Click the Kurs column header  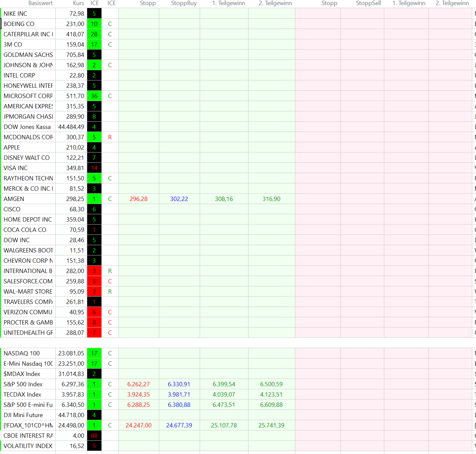pyautogui.click(x=78, y=3)
